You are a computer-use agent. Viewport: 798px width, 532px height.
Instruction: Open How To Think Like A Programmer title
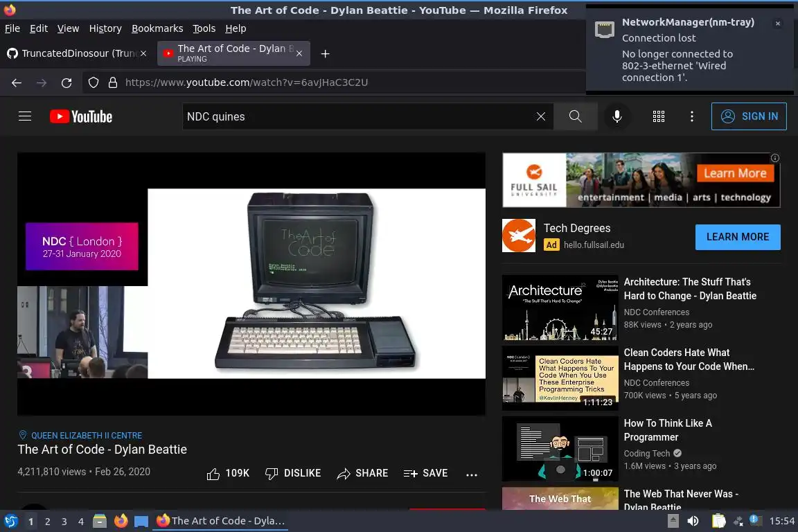click(x=668, y=430)
